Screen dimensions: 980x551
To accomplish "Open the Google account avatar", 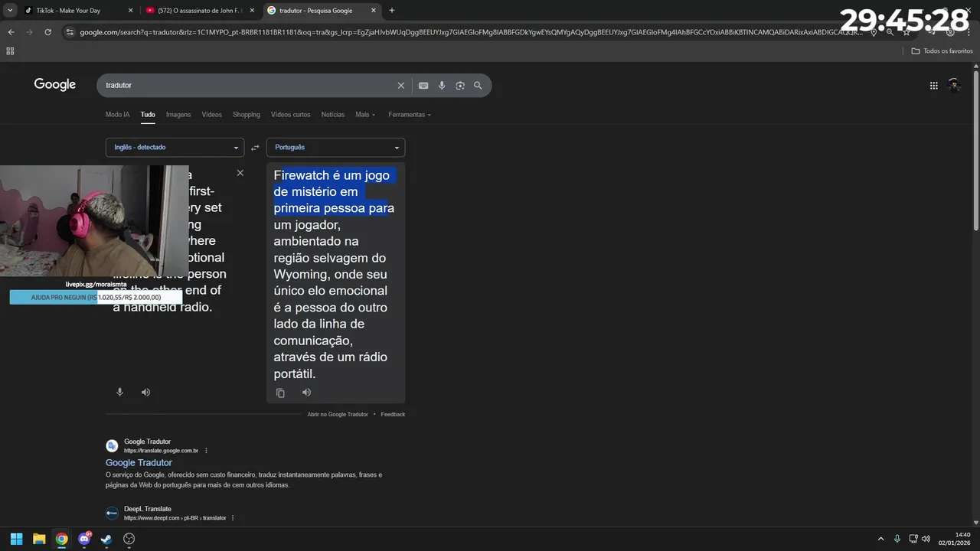I will 954,86.
